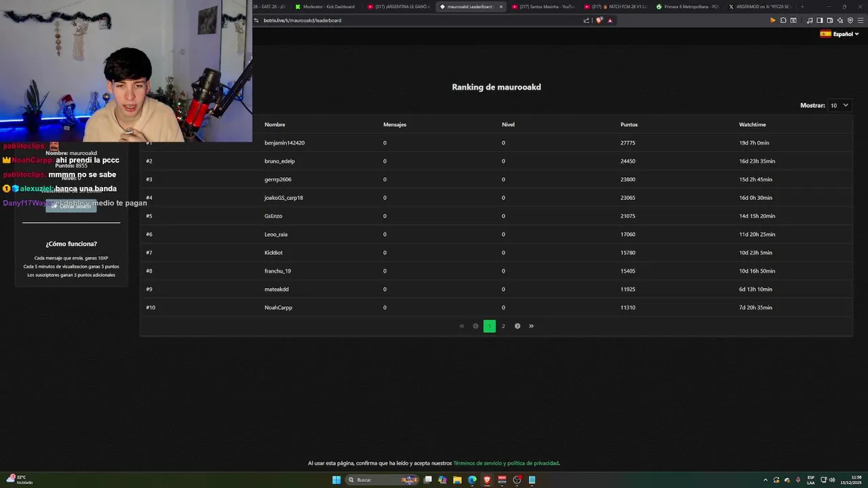Open a new browser tab

(x=802, y=7)
